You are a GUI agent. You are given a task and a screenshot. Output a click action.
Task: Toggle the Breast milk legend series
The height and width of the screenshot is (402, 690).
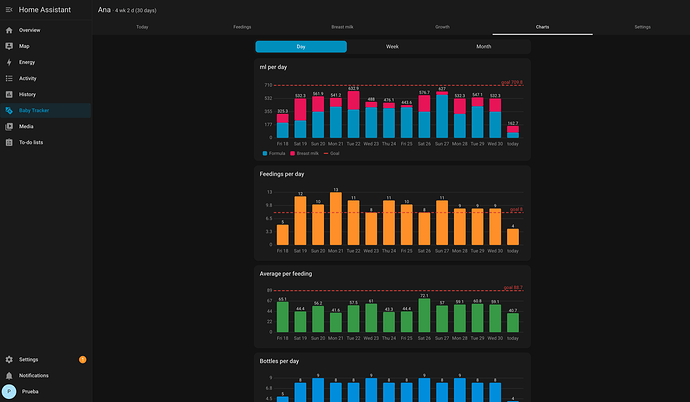(x=304, y=153)
